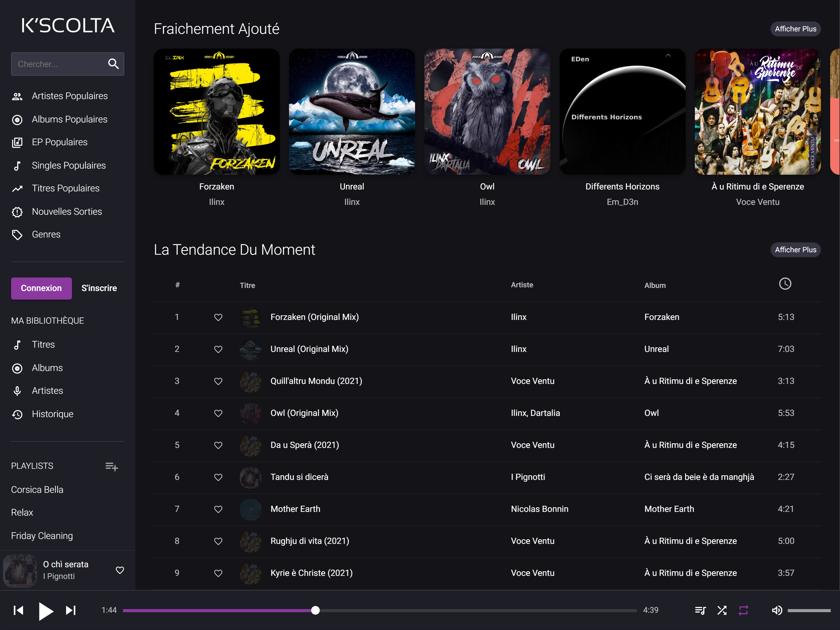Click album Ci serà da beie è da manghjà
This screenshot has height=630, width=840.
[x=699, y=477]
